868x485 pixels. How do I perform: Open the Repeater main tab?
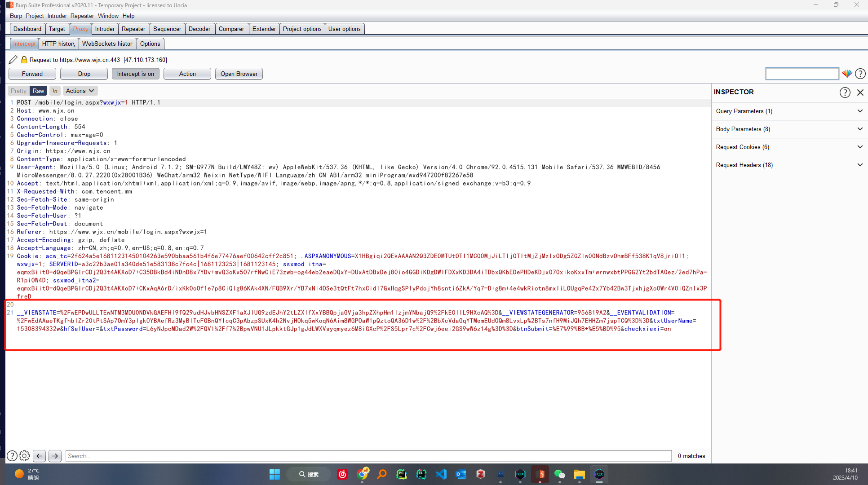click(133, 29)
